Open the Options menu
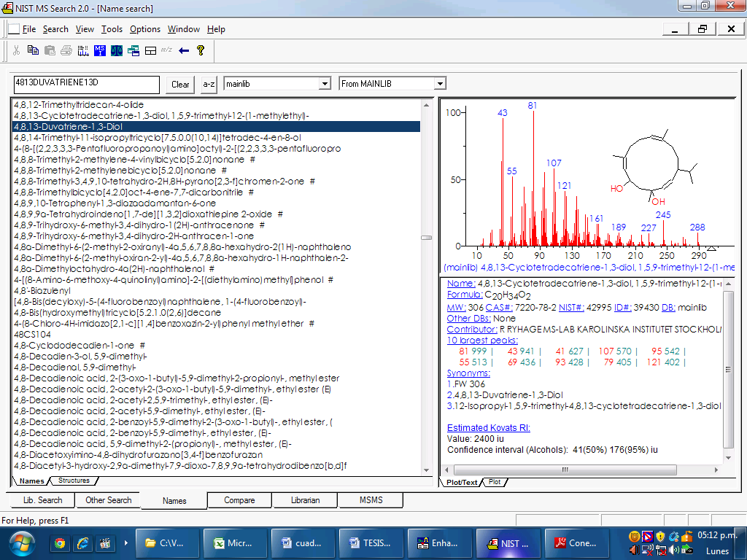This screenshot has width=747, height=560. click(145, 29)
